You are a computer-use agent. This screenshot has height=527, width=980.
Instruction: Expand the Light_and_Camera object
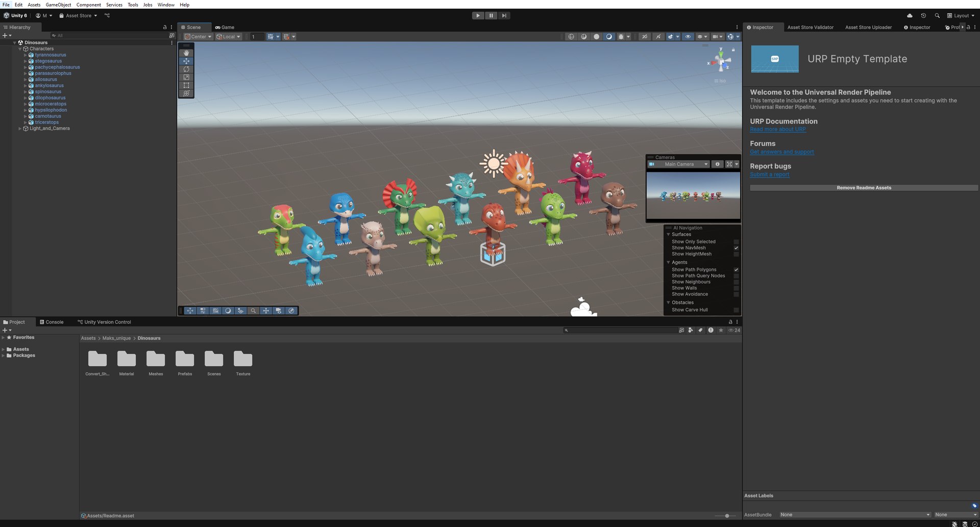pyautogui.click(x=20, y=129)
